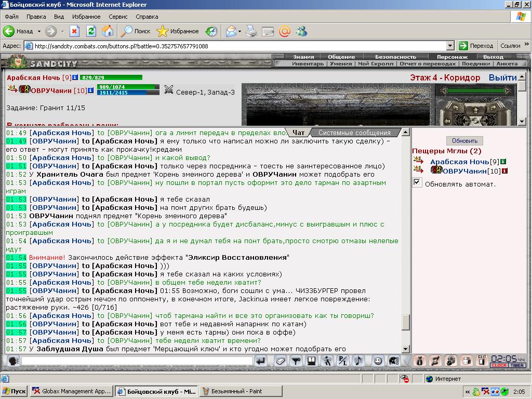Click the info icon beside ОВРУЧанин [10] at top
Image resolution: width=532 pixels, height=399 pixels.
pos(90,90)
